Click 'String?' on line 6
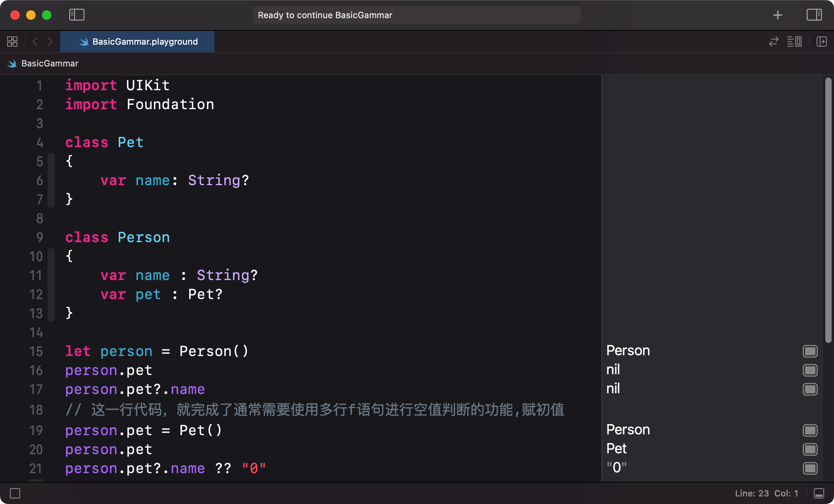 tap(218, 180)
